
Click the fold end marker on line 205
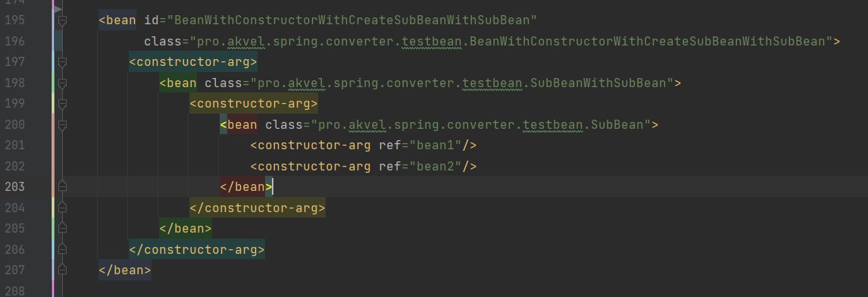pos(62,228)
